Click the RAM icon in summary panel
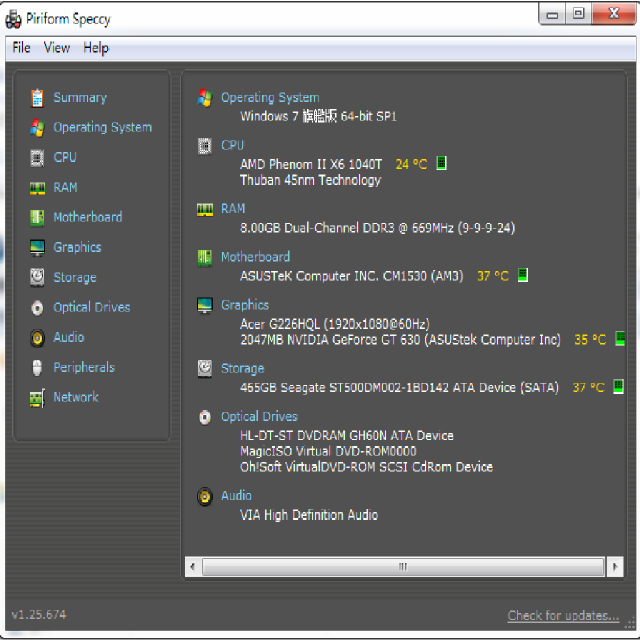Image resolution: width=640 pixels, height=640 pixels. (x=205, y=210)
